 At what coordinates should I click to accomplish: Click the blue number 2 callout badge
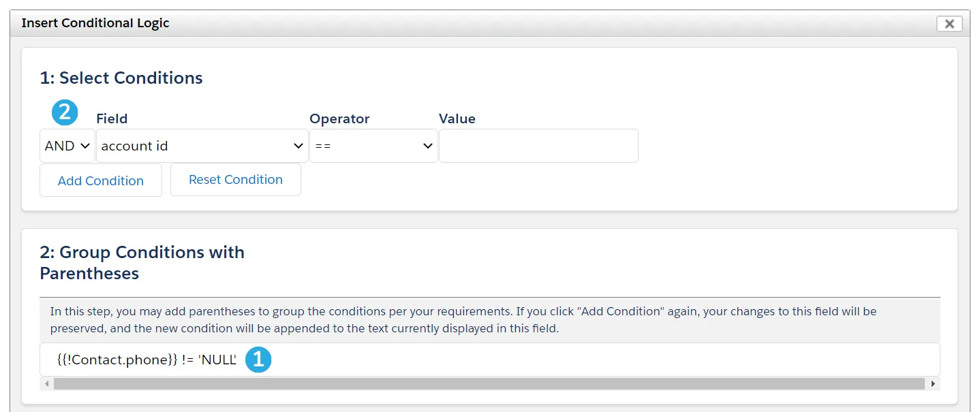point(65,112)
